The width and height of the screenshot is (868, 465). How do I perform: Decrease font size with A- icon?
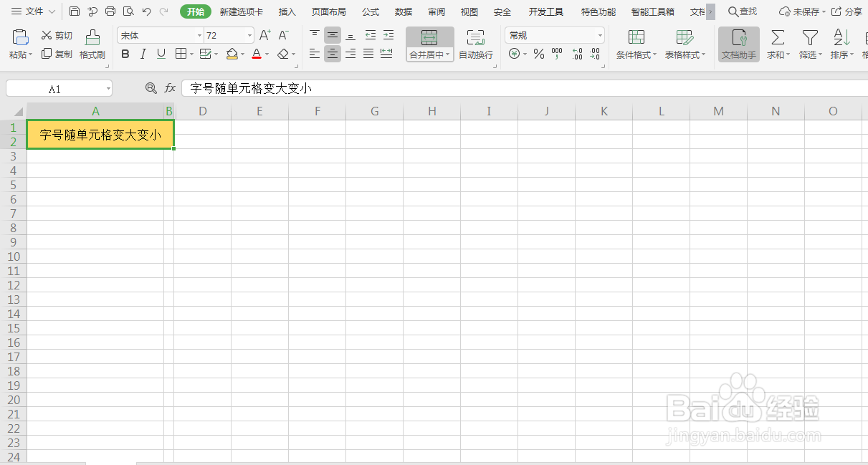pyautogui.click(x=283, y=35)
